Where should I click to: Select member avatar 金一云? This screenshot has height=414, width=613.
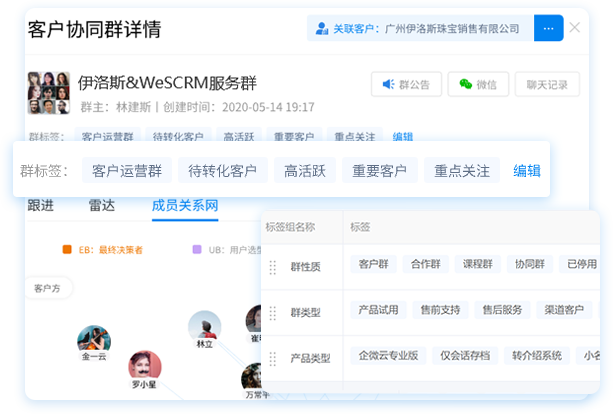[x=94, y=339]
